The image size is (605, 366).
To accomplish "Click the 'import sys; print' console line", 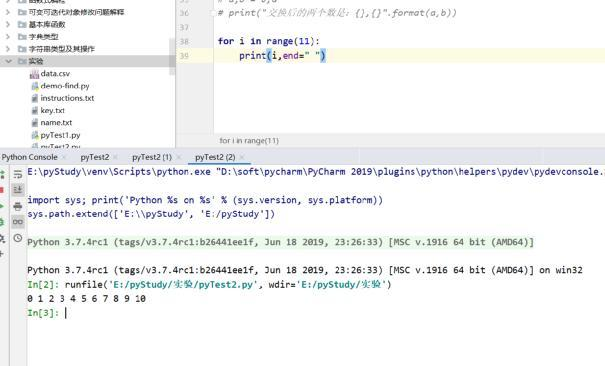I will click(x=205, y=200).
